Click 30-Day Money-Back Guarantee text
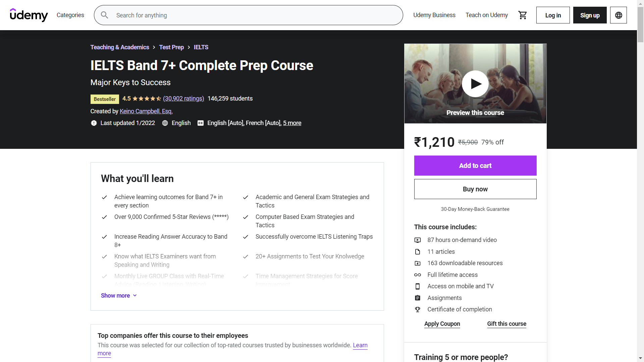The width and height of the screenshot is (644, 362). click(475, 209)
